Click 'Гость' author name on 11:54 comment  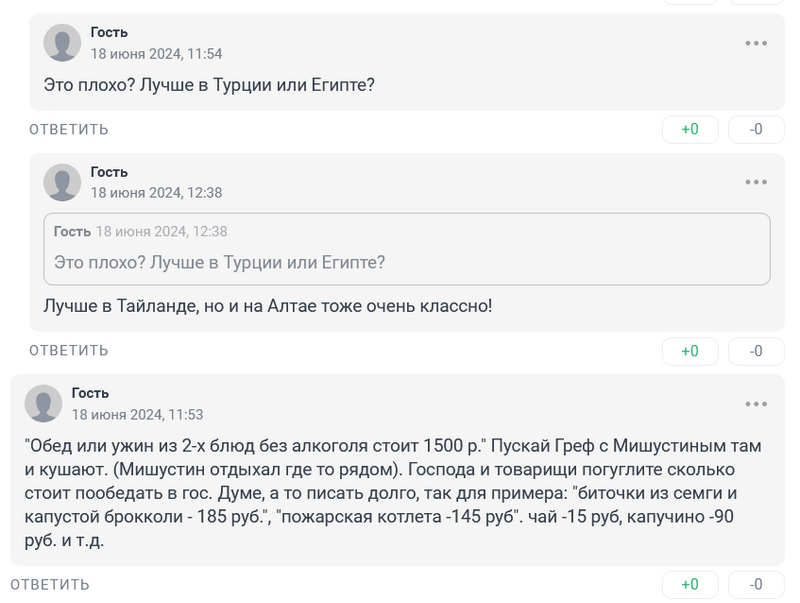(x=109, y=33)
